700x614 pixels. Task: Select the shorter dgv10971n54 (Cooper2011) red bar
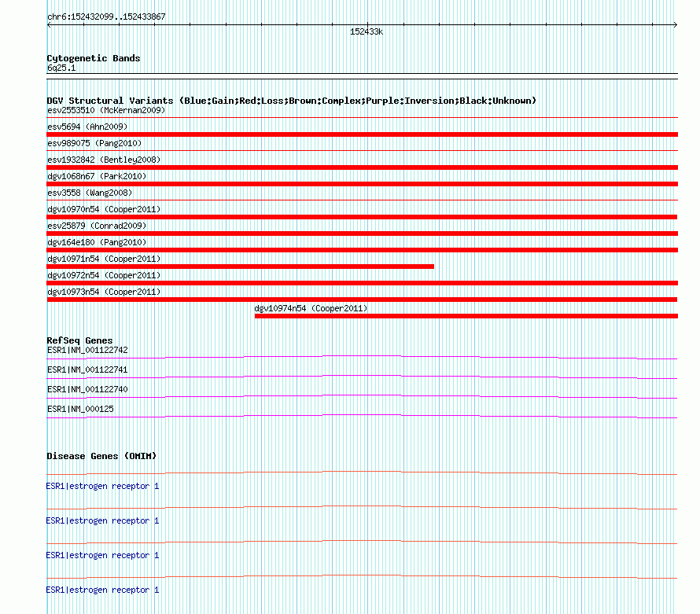(x=240, y=267)
